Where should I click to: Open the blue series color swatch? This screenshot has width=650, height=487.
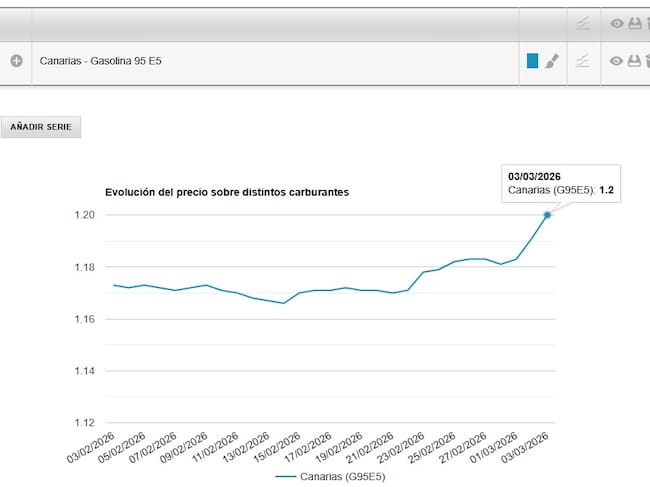pos(533,61)
